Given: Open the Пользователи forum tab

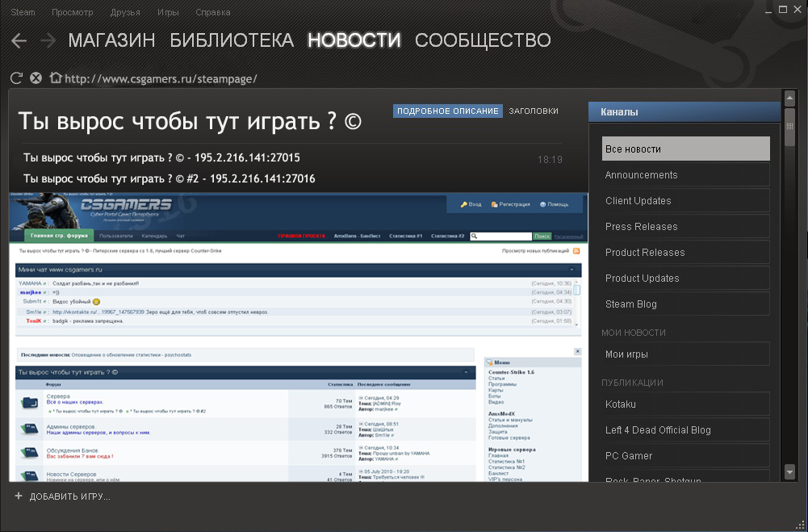Looking at the screenshot, I should [x=116, y=236].
